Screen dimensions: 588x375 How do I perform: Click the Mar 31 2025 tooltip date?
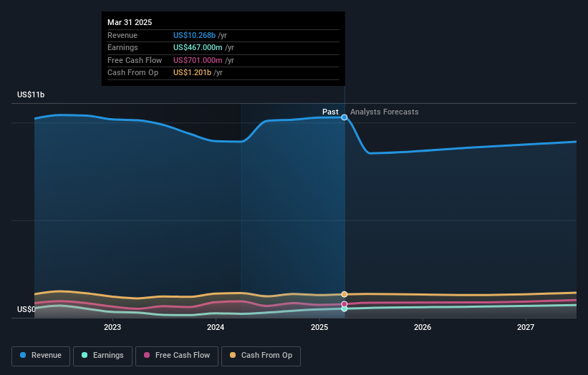[x=130, y=22]
